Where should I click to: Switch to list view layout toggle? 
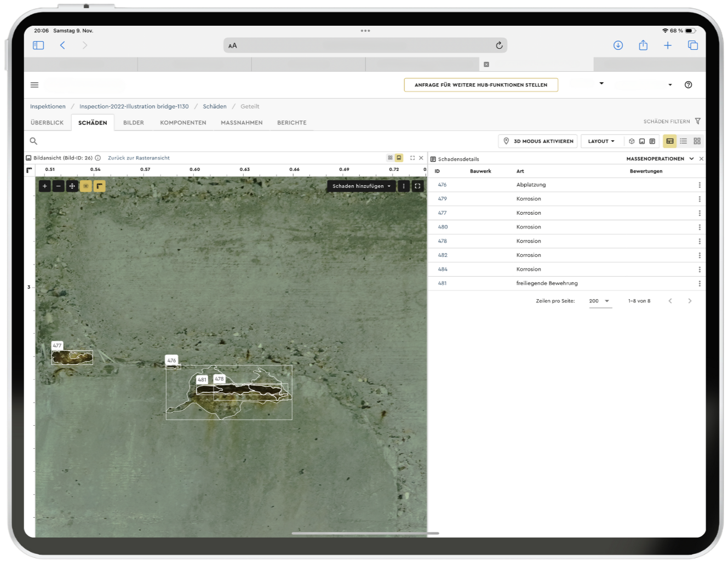pyautogui.click(x=683, y=141)
